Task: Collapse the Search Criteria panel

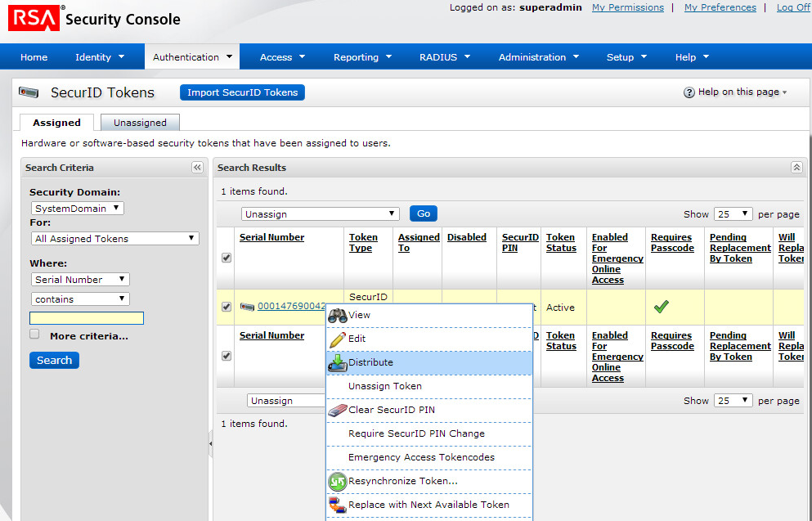Action: pos(197,167)
